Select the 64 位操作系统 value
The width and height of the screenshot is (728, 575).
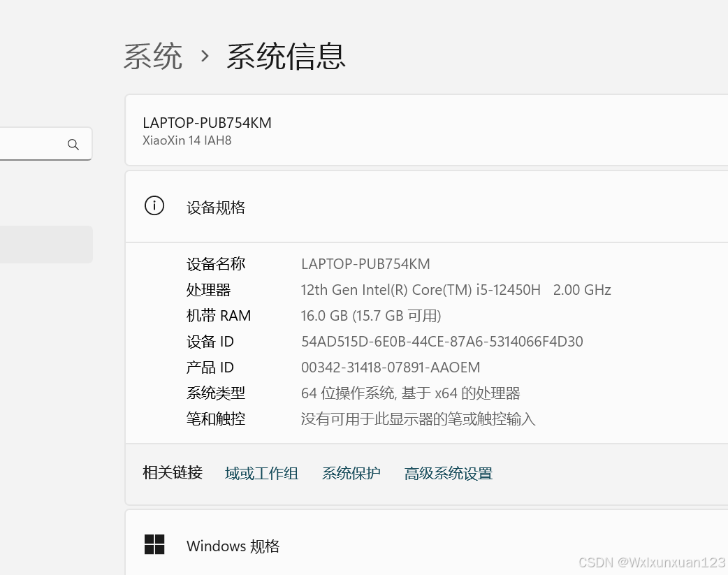click(x=410, y=393)
